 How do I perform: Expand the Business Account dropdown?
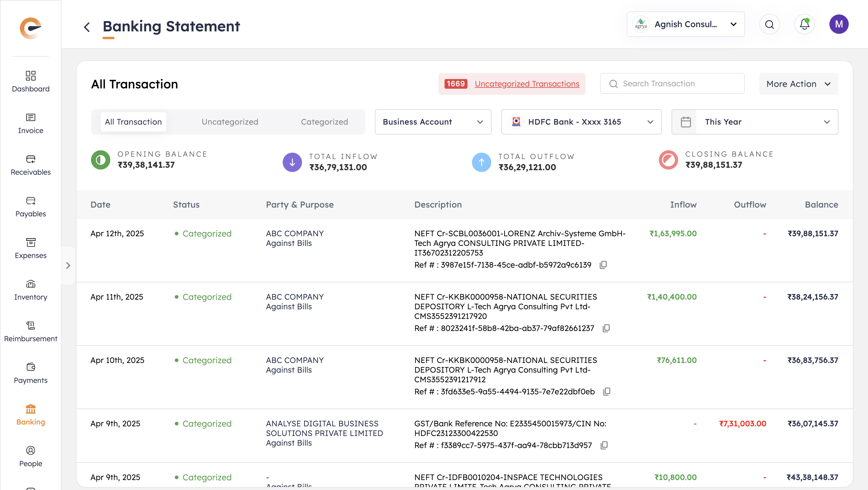(x=433, y=122)
